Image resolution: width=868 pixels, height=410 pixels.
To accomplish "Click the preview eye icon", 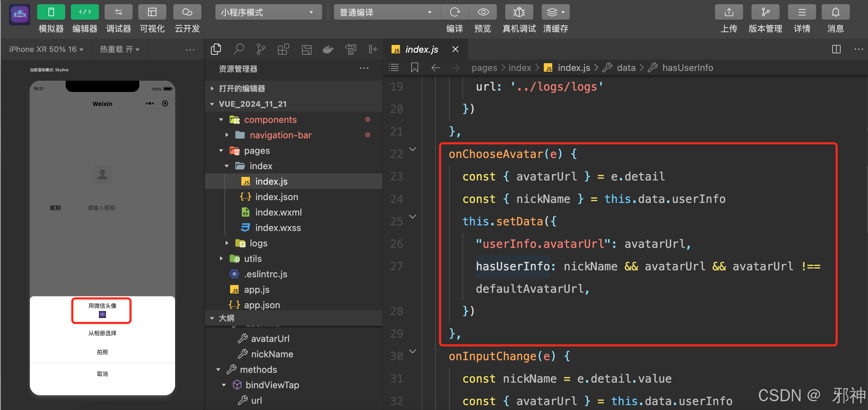I will (x=483, y=12).
